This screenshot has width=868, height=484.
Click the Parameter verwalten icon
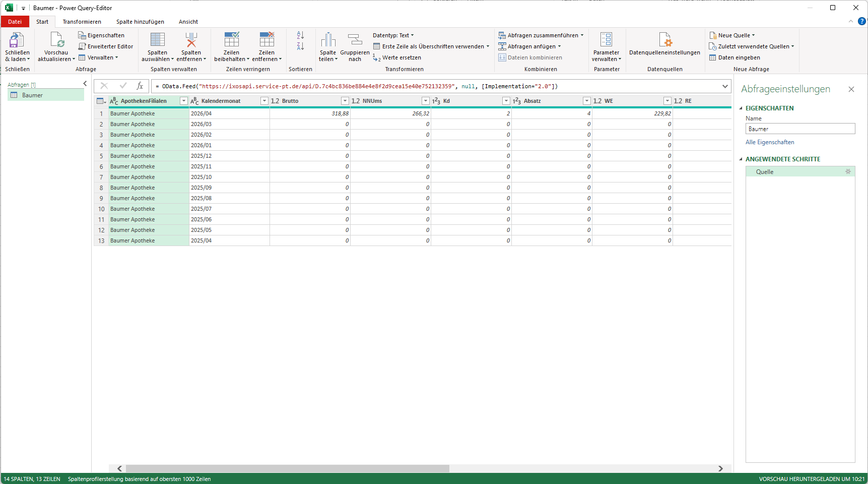point(606,40)
